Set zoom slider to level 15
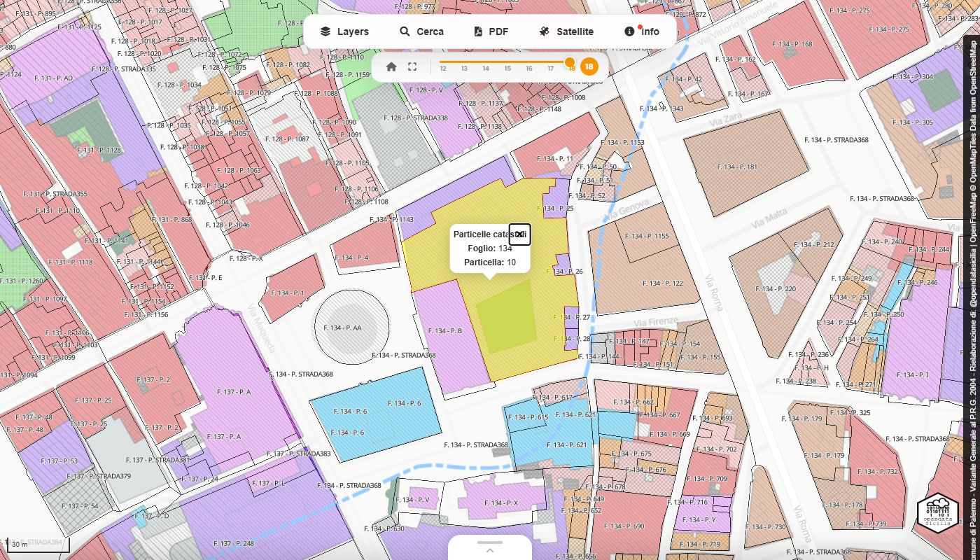The width and height of the screenshot is (980, 560). 507,69
